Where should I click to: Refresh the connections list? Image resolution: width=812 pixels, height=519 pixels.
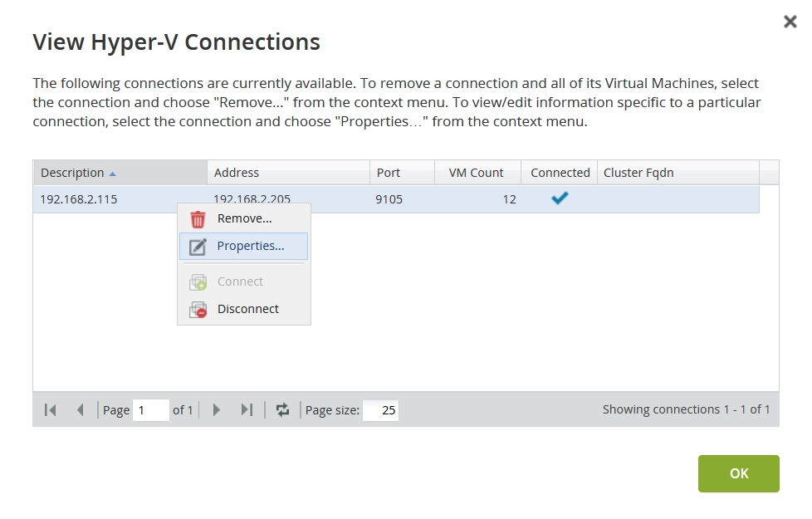coord(282,410)
